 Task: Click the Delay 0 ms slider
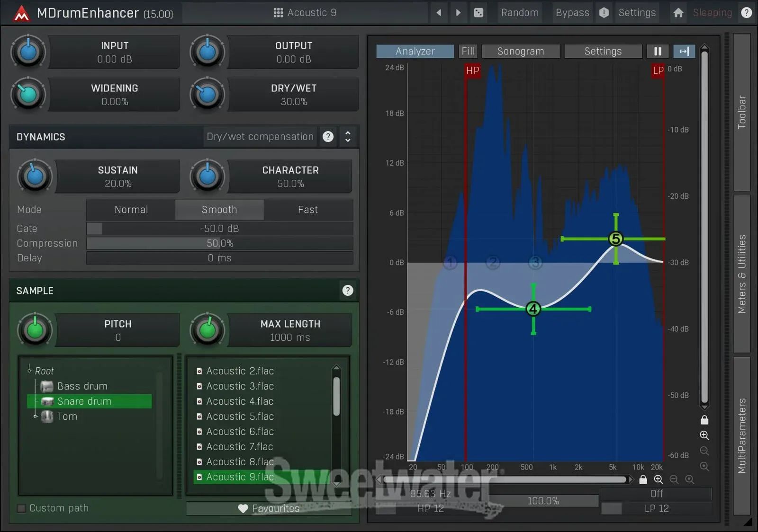[219, 258]
